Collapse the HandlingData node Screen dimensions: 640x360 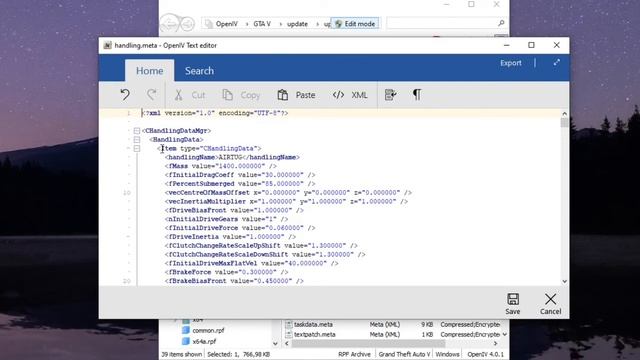[137, 140]
